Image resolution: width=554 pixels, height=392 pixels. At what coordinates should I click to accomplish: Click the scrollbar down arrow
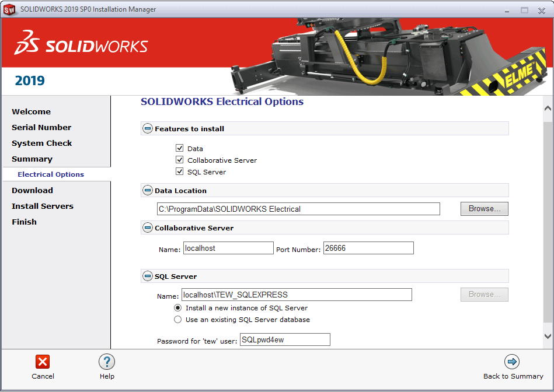[548, 336]
